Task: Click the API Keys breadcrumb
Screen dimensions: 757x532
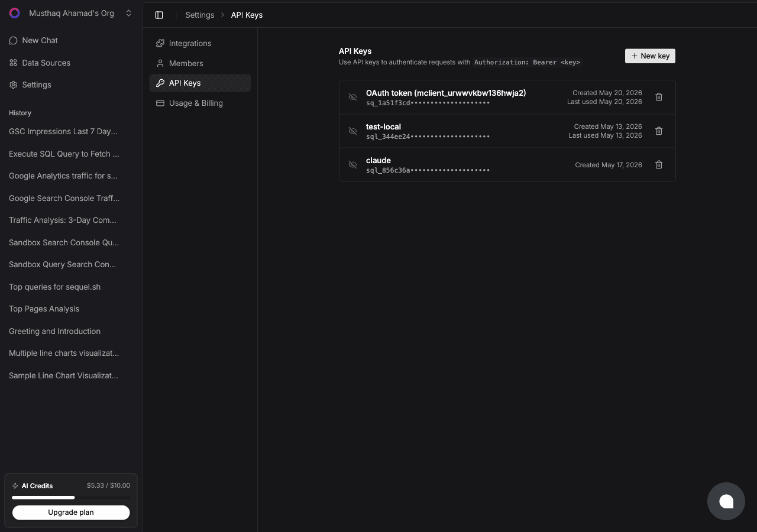Action: 247,15
